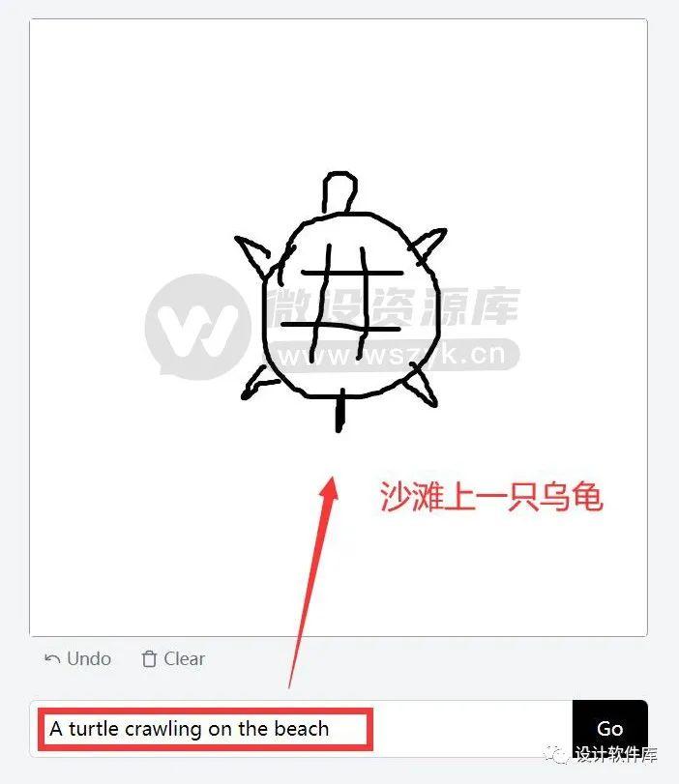
Task: Click the turtle's upper-right flipper
Action: 428,244
